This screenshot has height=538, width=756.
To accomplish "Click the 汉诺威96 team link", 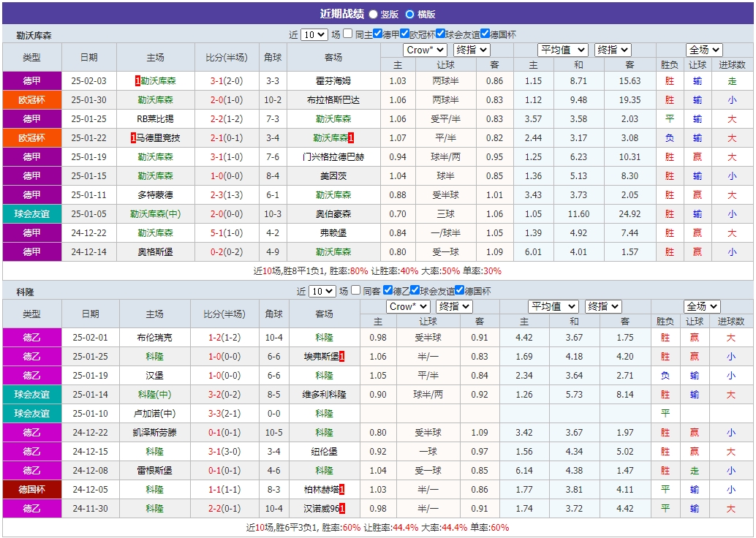I will click(x=322, y=508).
